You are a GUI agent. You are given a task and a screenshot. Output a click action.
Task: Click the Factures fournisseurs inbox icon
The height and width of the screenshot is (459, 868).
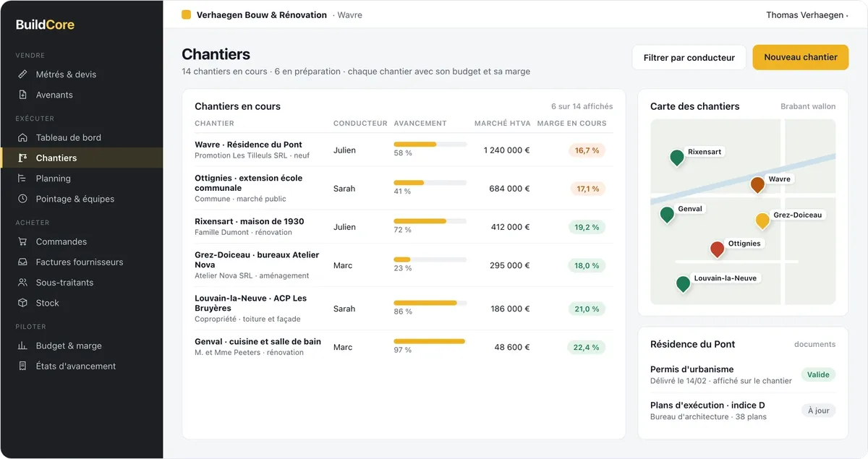pos(22,262)
